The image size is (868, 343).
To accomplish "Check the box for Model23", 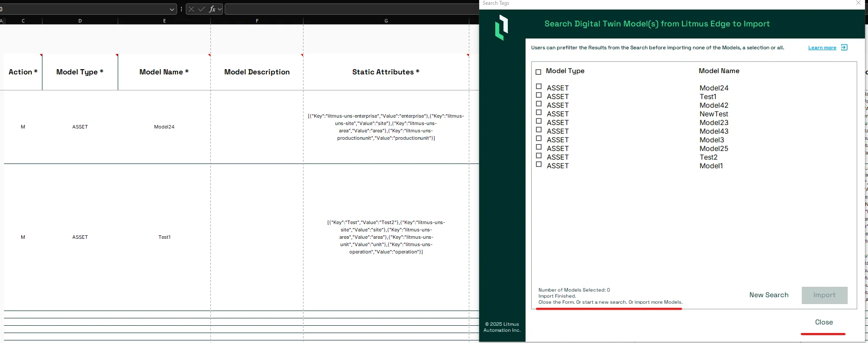I will (x=539, y=121).
